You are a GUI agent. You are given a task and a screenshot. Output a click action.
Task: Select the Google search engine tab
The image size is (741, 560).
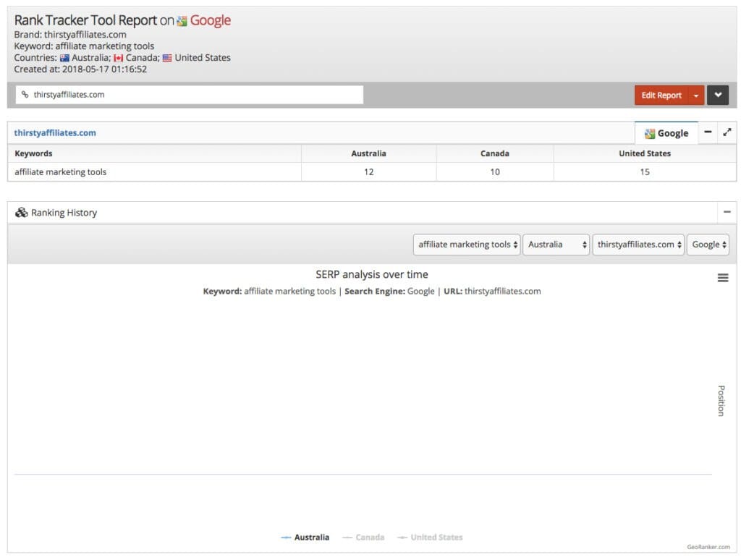[x=666, y=133]
